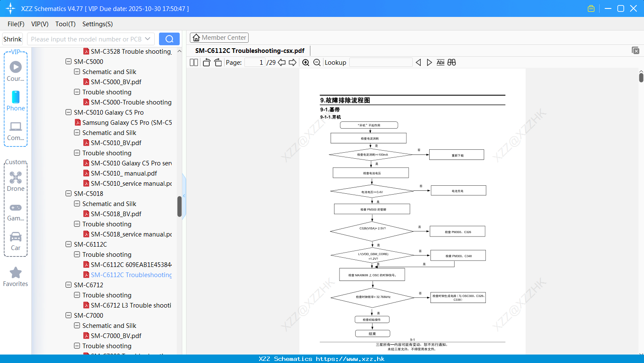
Task: Open SM-C5010_BV.pdf file
Action: pyautogui.click(x=116, y=143)
